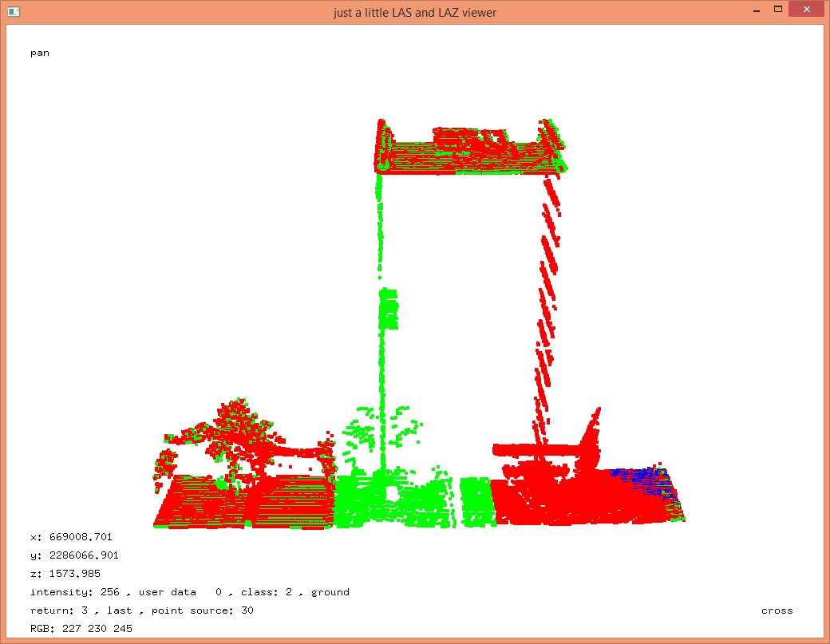Click the window title 'just a little LAS and LAZ viewer'

tap(414, 13)
